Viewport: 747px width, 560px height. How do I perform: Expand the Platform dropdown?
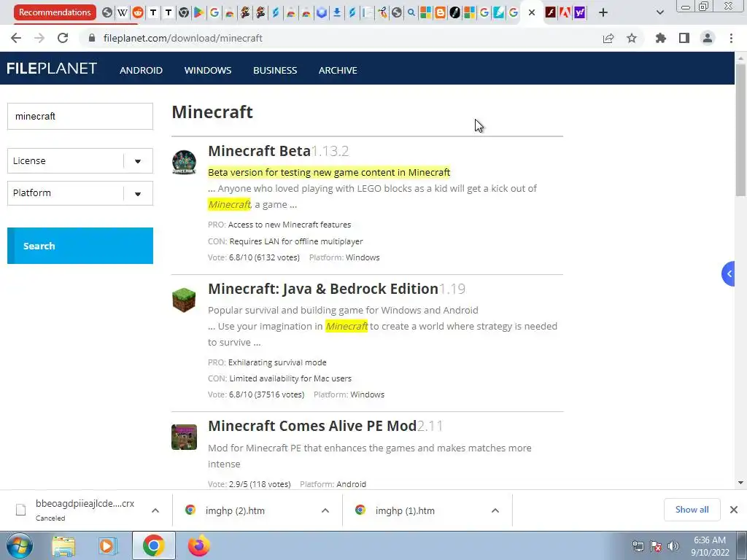click(80, 193)
